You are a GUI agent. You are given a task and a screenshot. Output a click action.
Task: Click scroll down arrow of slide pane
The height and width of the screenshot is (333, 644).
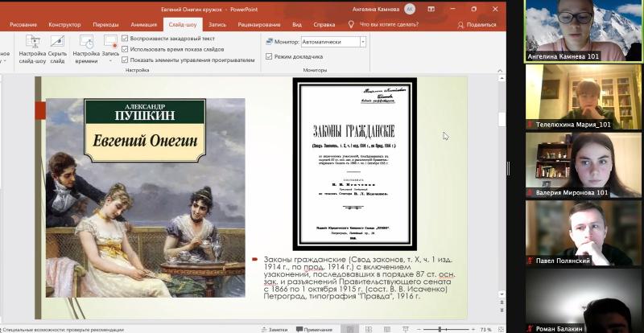point(502,294)
